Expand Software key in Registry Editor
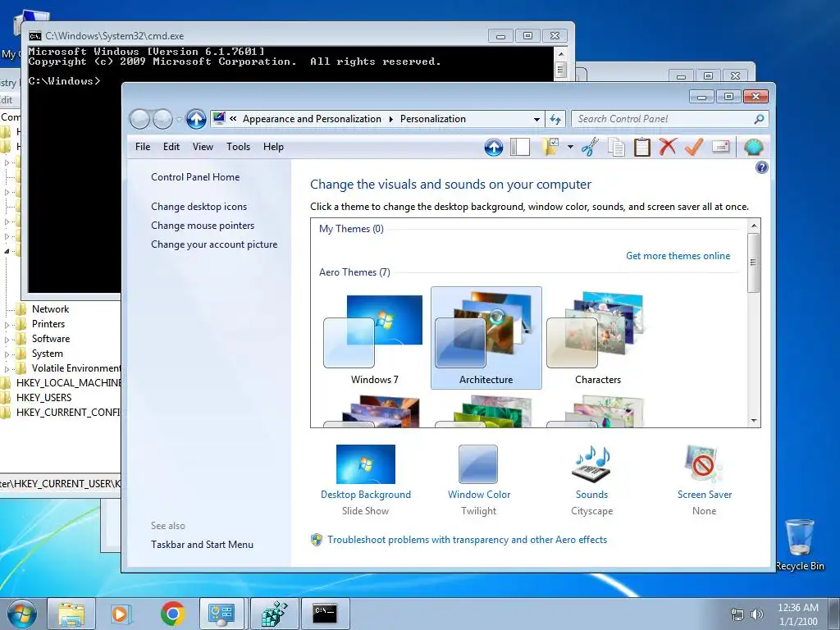 (x=7, y=339)
